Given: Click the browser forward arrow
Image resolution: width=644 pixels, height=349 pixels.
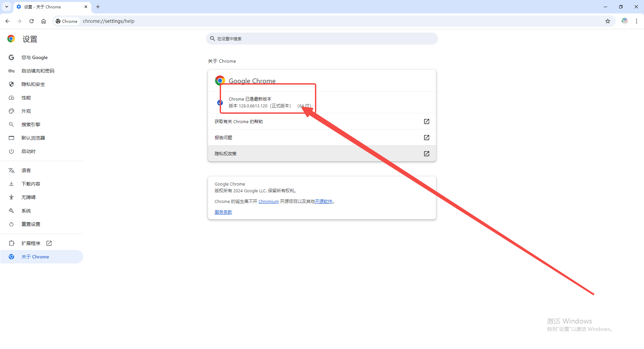Looking at the screenshot, I should (x=19, y=21).
